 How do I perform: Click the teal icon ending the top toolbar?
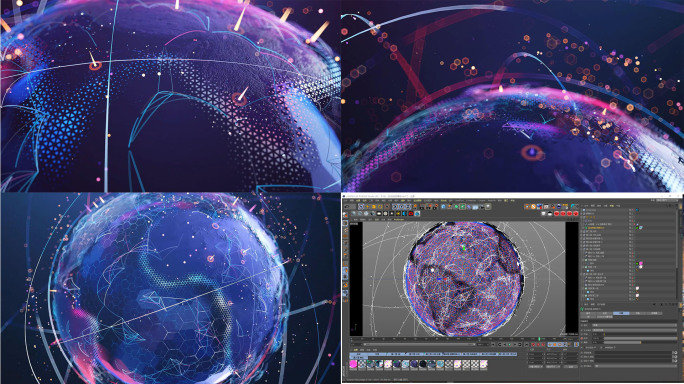572,206
